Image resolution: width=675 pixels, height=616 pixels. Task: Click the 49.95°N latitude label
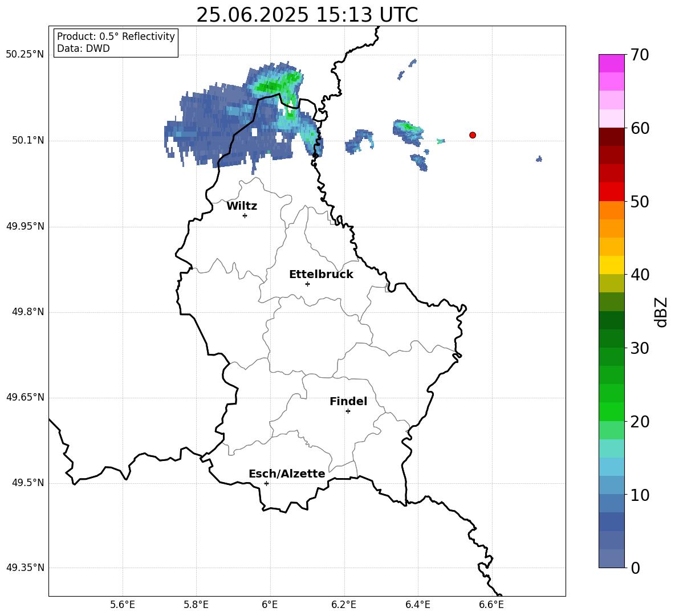click(x=25, y=226)
